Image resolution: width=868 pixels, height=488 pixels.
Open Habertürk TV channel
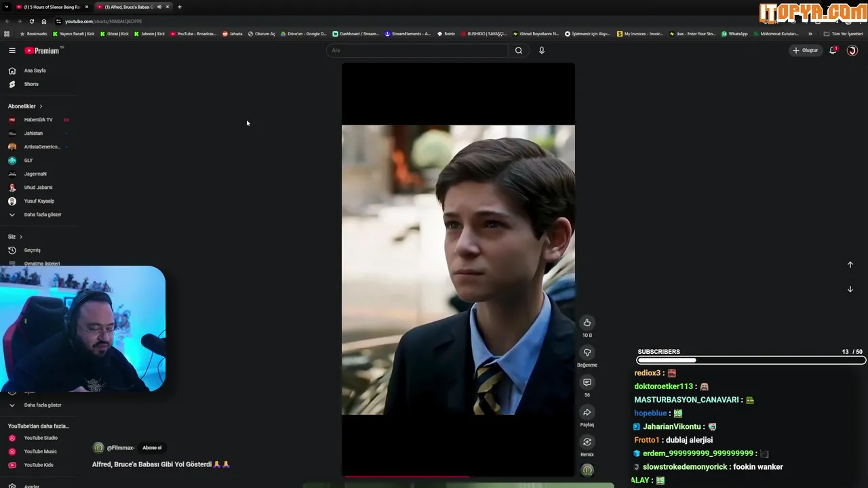[x=38, y=120]
